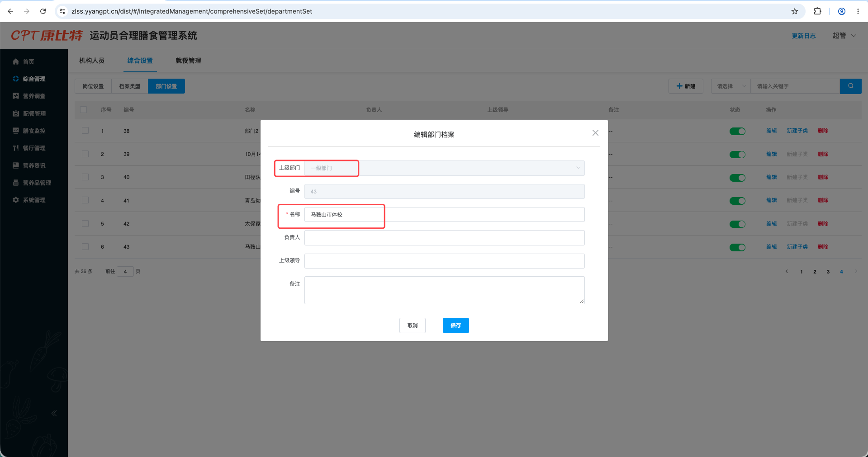Open 餐厅管理 fork icon in sidebar

16,148
